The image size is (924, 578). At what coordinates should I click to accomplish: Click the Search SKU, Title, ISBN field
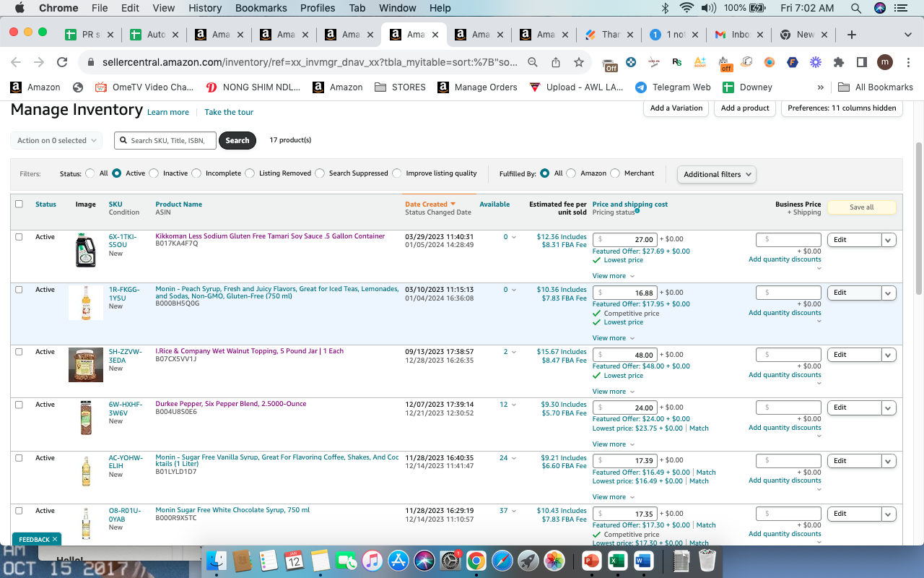pos(165,141)
